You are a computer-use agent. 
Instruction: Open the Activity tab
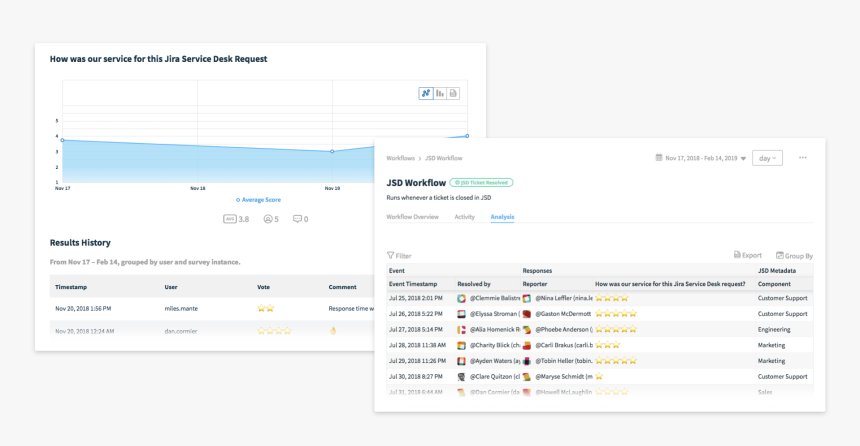coord(465,217)
